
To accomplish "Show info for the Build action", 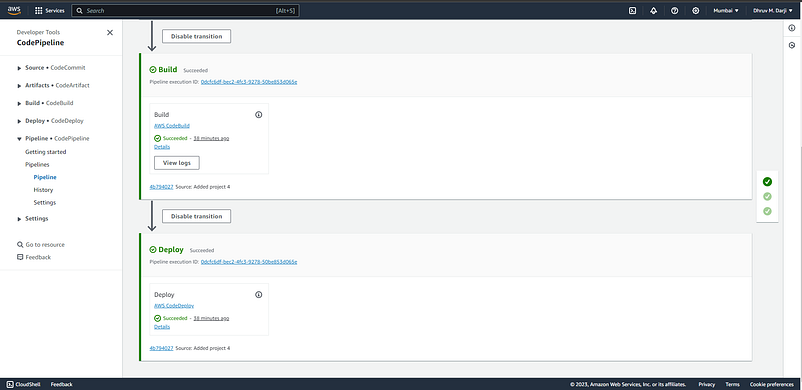I will [x=258, y=115].
